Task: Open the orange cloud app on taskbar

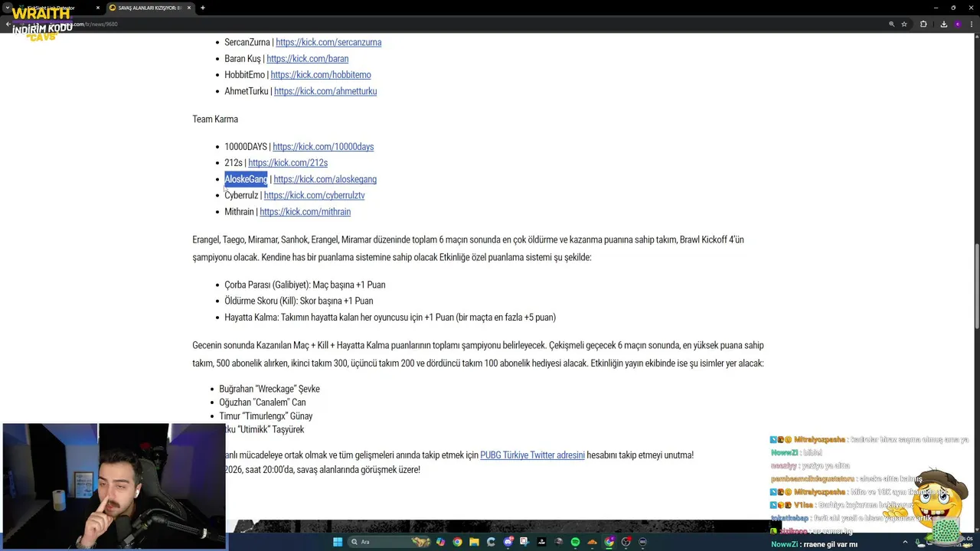Action: tap(592, 542)
